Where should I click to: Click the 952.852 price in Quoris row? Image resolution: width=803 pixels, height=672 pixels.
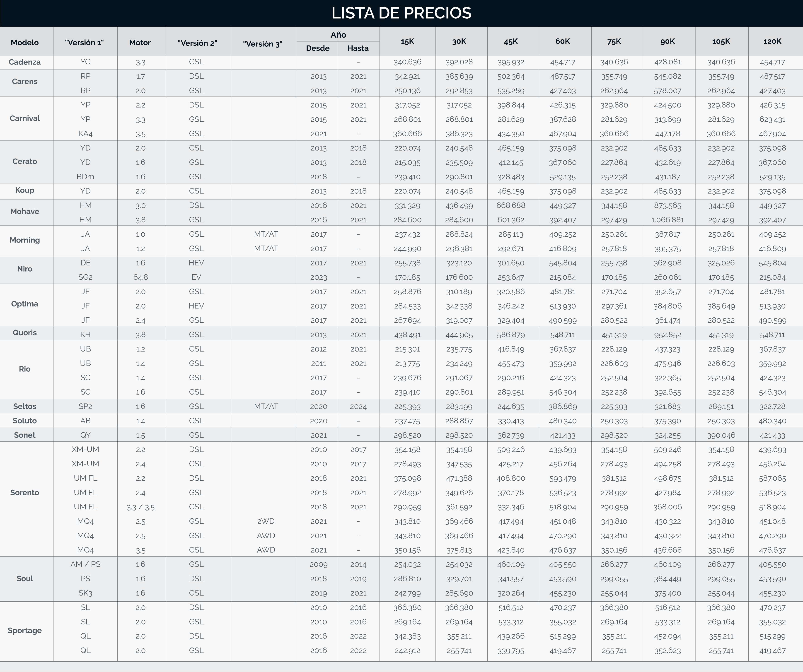668,335
